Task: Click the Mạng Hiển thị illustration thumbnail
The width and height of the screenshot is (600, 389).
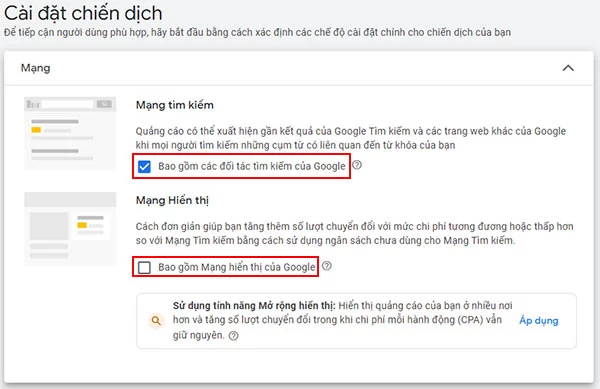Action: coord(70,228)
